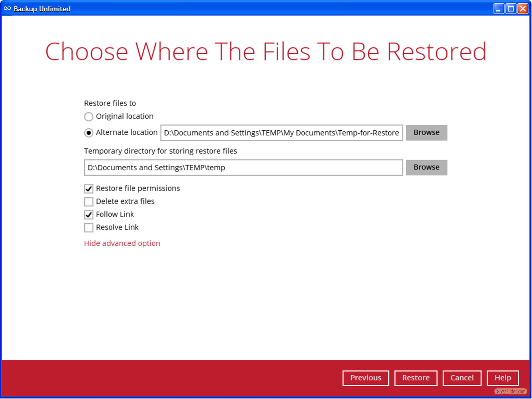532x399 pixels.
Task: Select the Alternate location radio button
Action: 89,133
